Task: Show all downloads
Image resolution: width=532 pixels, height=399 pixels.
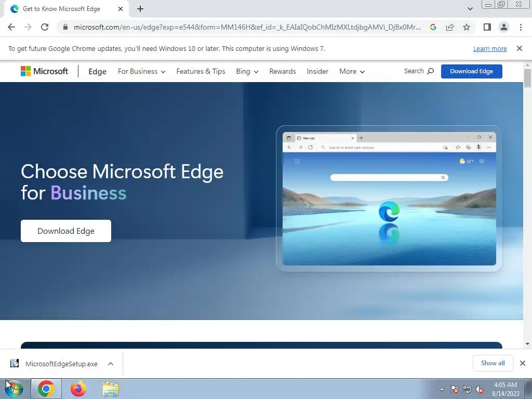Action: (x=493, y=363)
